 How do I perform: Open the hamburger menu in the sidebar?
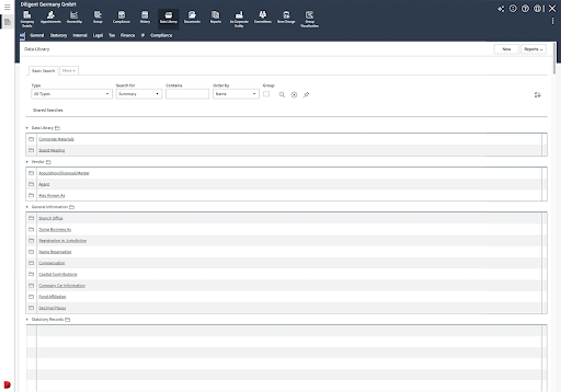click(7, 7)
